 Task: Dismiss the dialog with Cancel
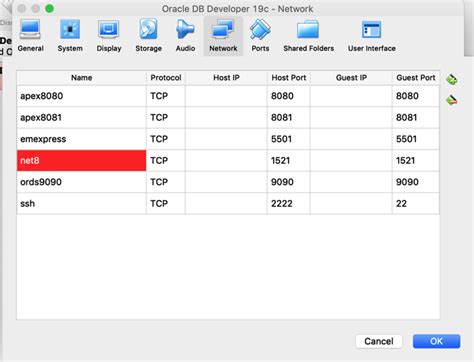379,341
